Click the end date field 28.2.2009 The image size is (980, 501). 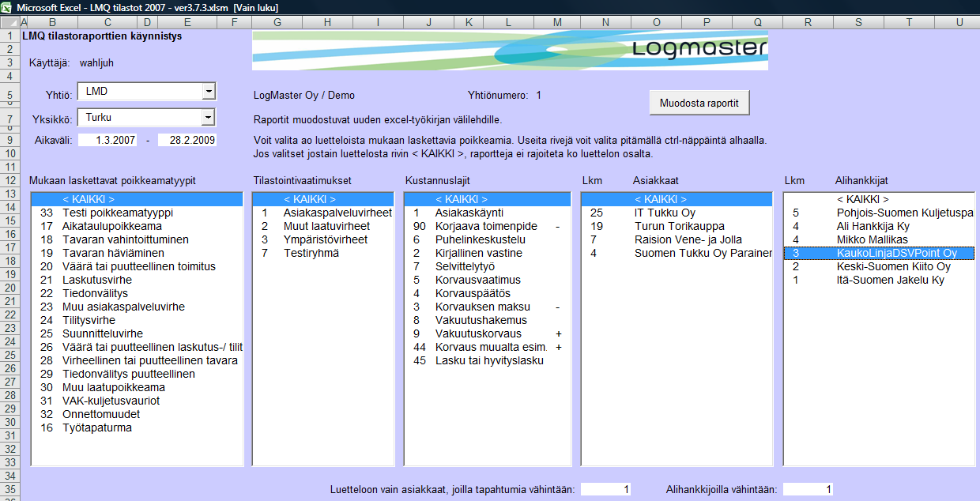[187, 141]
